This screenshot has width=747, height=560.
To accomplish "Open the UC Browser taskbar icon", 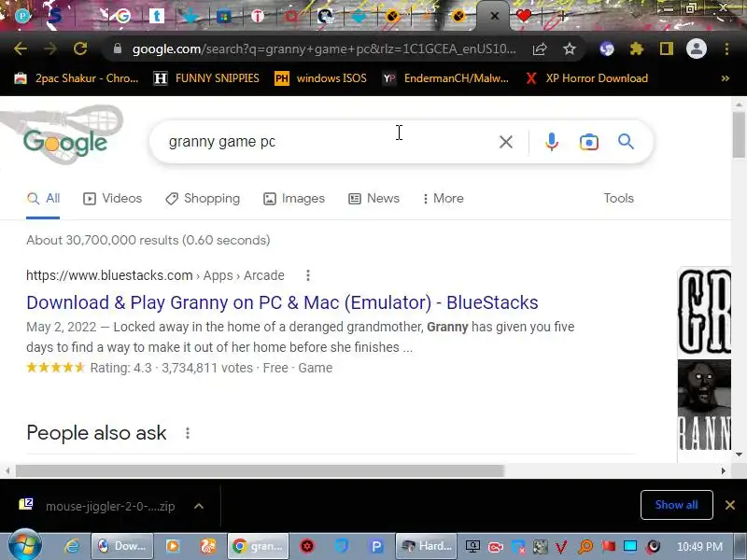I will [207, 546].
